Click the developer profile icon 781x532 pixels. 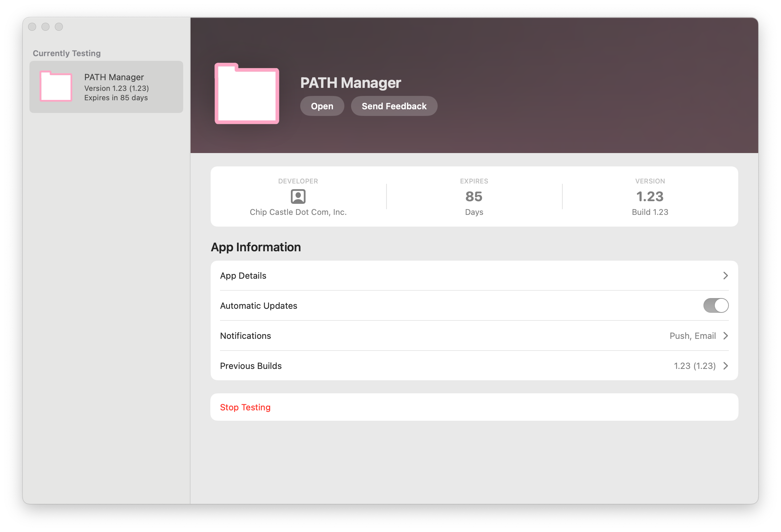[x=298, y=196]
